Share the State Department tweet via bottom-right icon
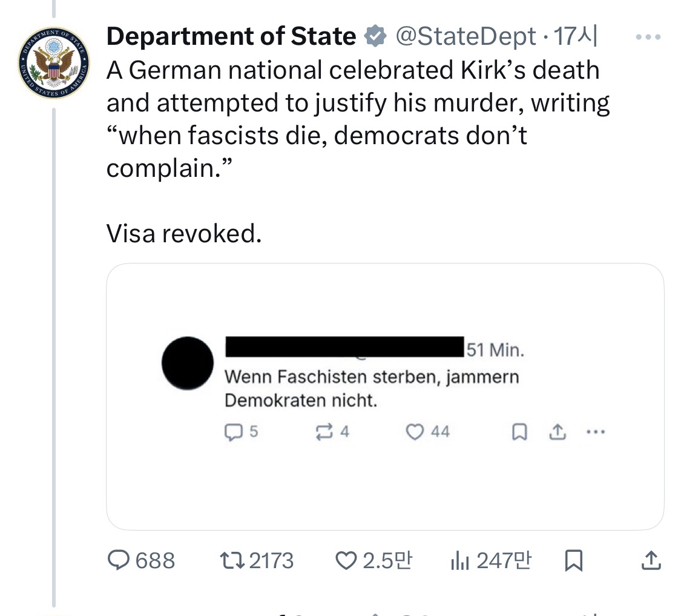681x616 pixels. click(650, 561)
